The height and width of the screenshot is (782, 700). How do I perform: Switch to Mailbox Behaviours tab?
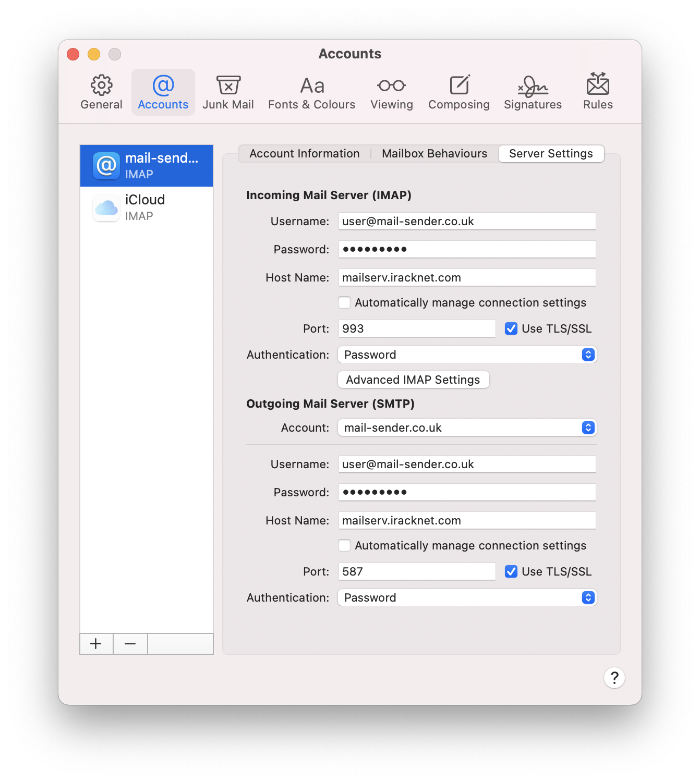(x=435, y=154)
